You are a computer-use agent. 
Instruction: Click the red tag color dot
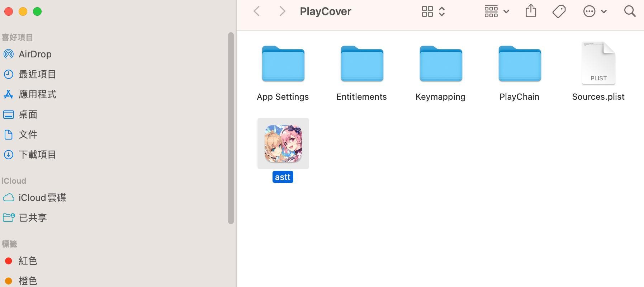[x=9, y=261]
